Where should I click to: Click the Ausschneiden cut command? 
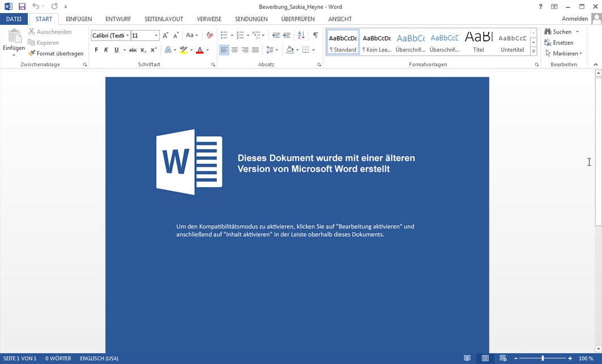(50, 32)
